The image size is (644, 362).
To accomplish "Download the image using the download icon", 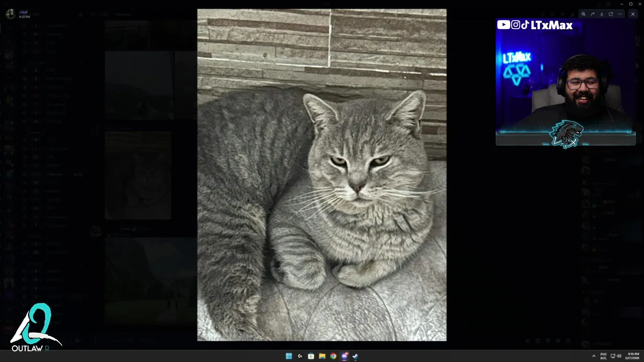I will click(x=602, y=14).
